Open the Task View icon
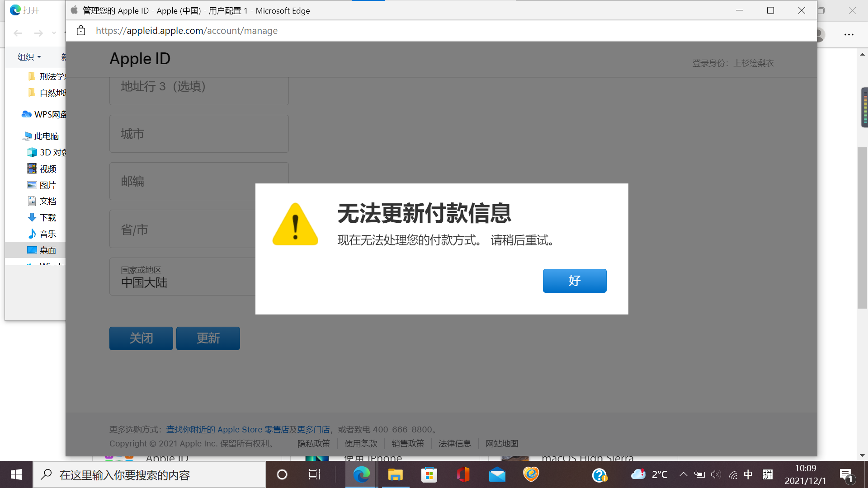The width and height of the screenshot is (868, 488). click(x=315, y=474)
